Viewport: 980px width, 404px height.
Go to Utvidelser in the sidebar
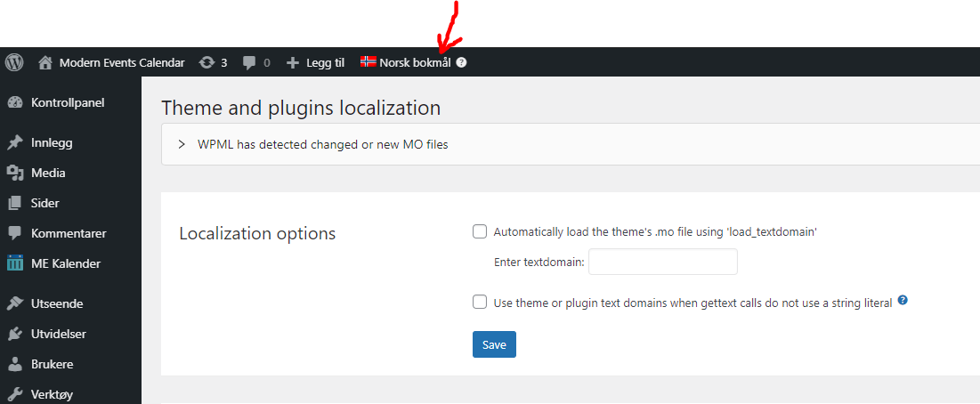tap(59, 334)
